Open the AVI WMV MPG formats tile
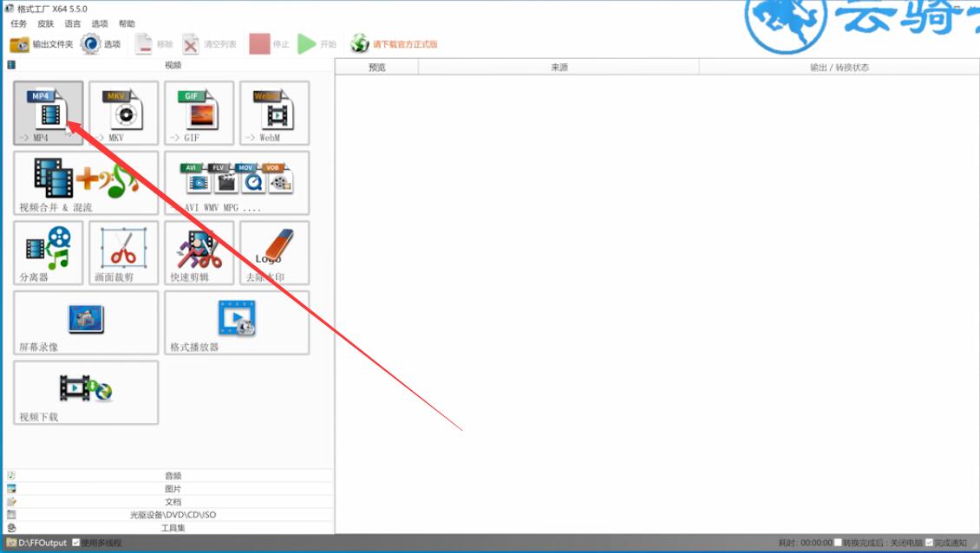 (x=237, y=183)
